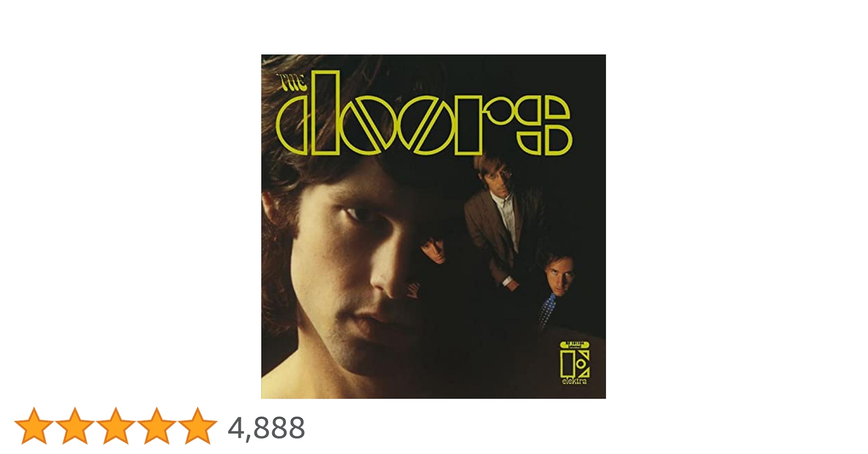
Task: Open the 4,888 ratings count
Action: click(x=266, y=428)
